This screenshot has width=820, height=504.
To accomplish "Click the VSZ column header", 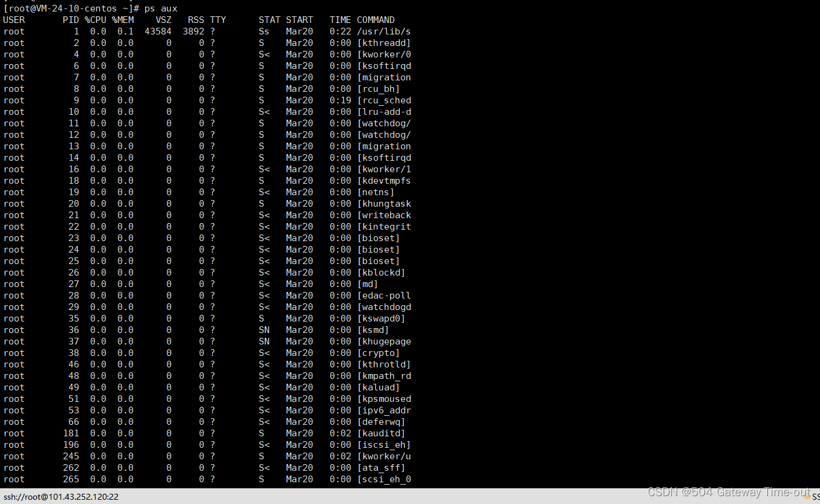I will [x=163, y=20].
